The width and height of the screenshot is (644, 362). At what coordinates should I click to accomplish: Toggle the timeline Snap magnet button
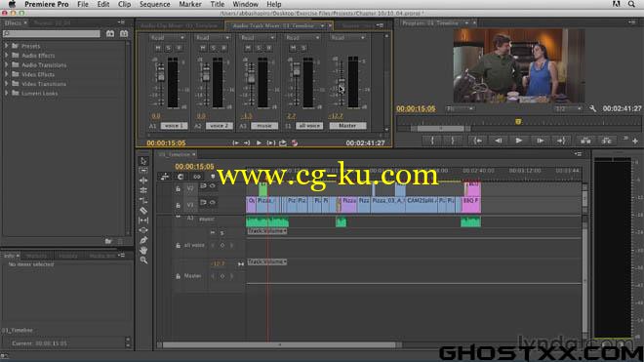coord(181,177)
